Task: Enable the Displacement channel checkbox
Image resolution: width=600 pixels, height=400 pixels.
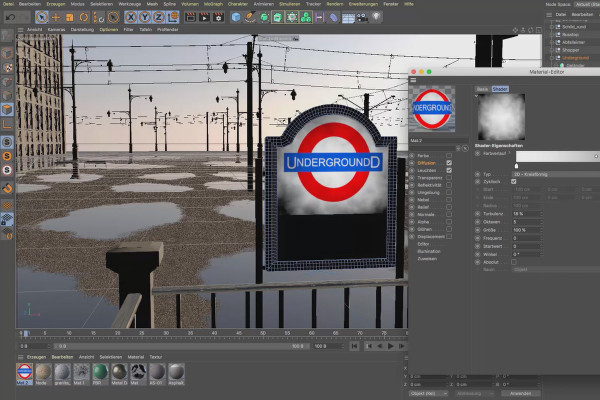Action: coord(449,237)
